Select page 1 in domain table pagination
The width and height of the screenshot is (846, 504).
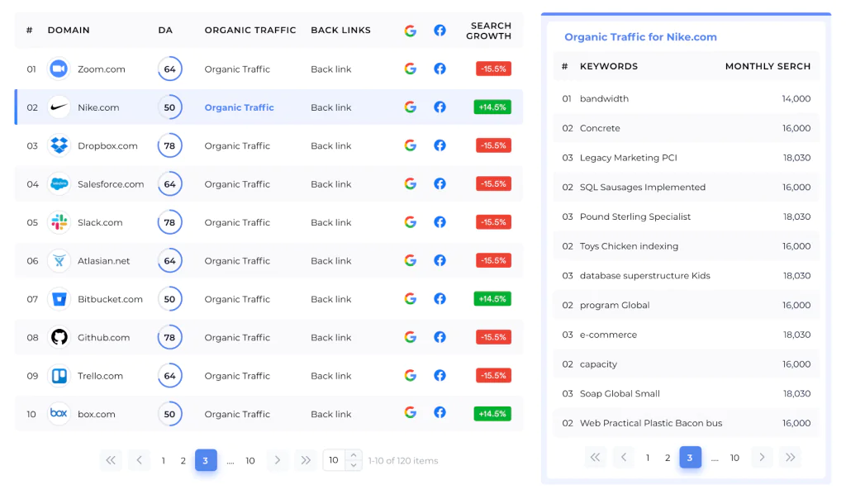(163, 461)
